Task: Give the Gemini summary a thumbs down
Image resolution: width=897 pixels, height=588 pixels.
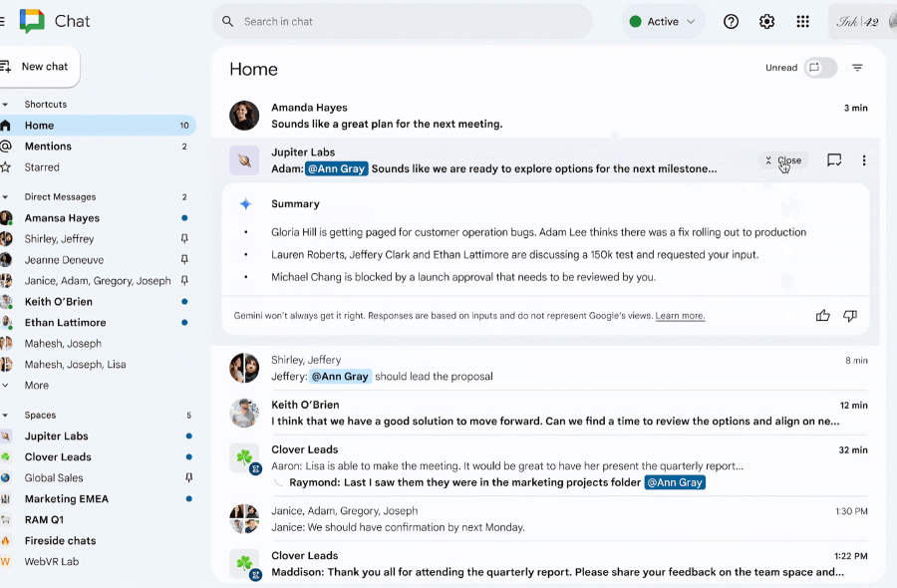Action: 850,315
